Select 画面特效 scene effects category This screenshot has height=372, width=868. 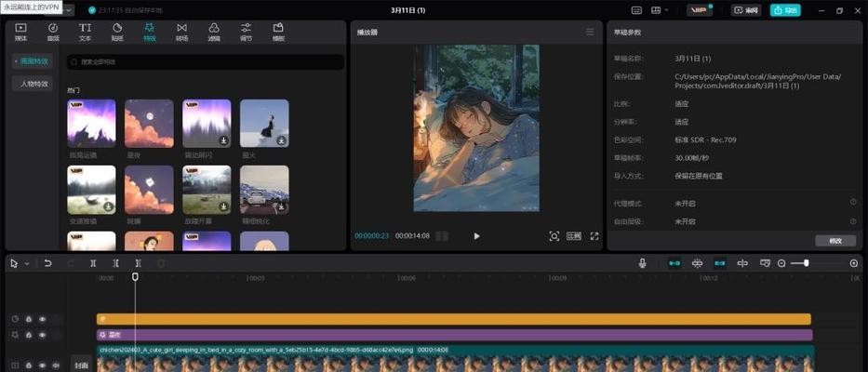point(33,61)
